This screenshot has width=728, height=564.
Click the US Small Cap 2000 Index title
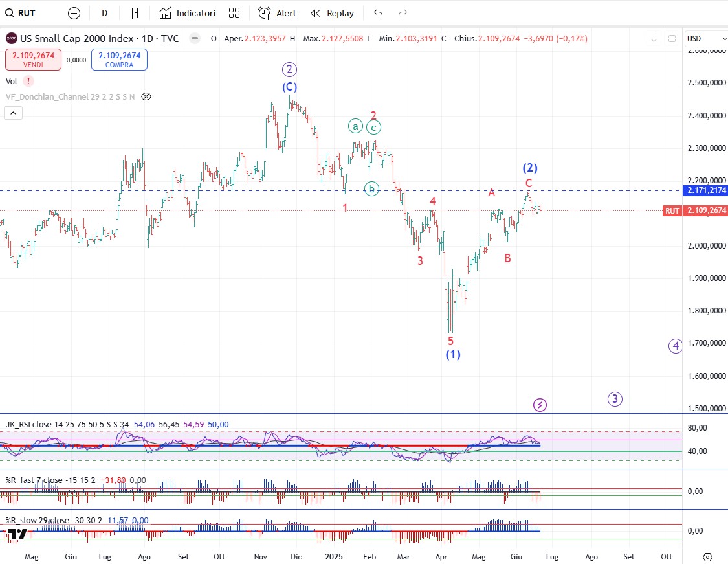click(77, 39)
